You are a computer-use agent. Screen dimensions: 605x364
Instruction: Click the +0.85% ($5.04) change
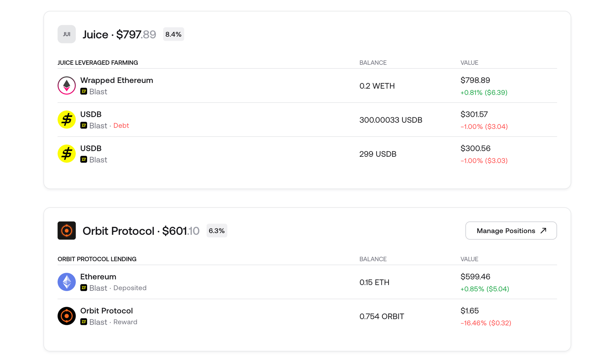[x=485, y=289]
